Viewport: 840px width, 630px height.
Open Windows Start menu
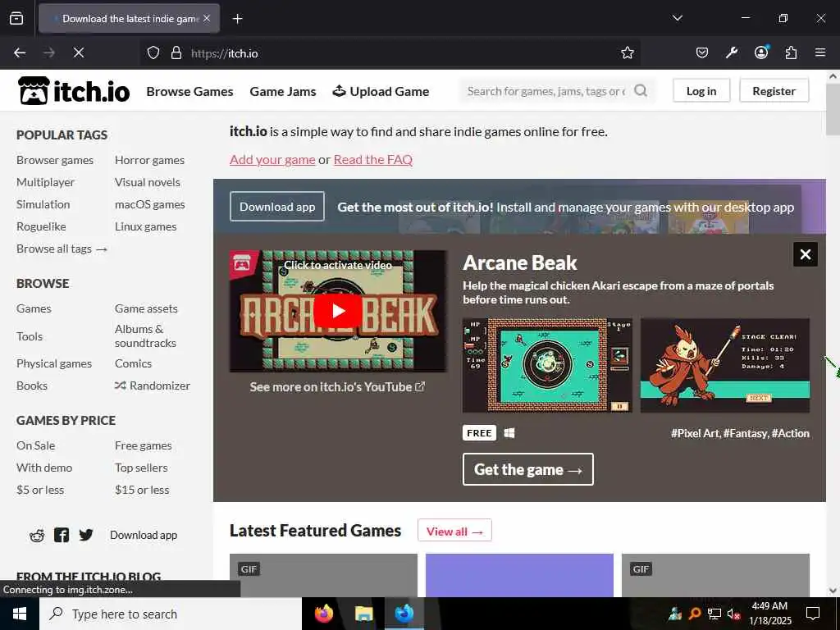[x=20, y=614]
